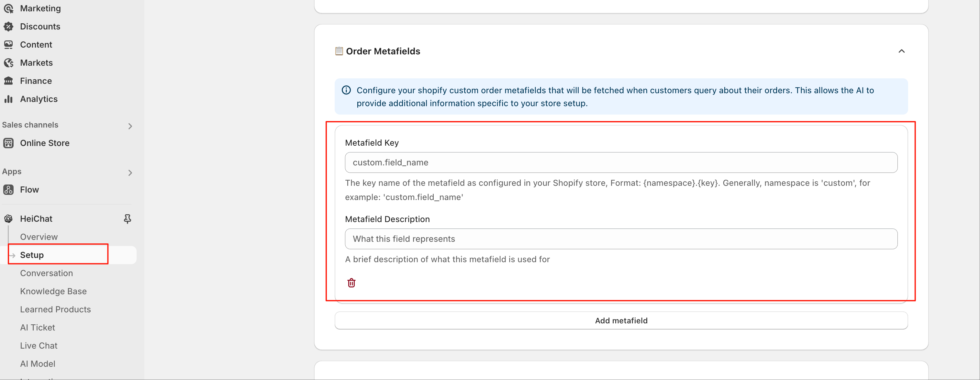Click the info icon in blue banner

[346, 90]
